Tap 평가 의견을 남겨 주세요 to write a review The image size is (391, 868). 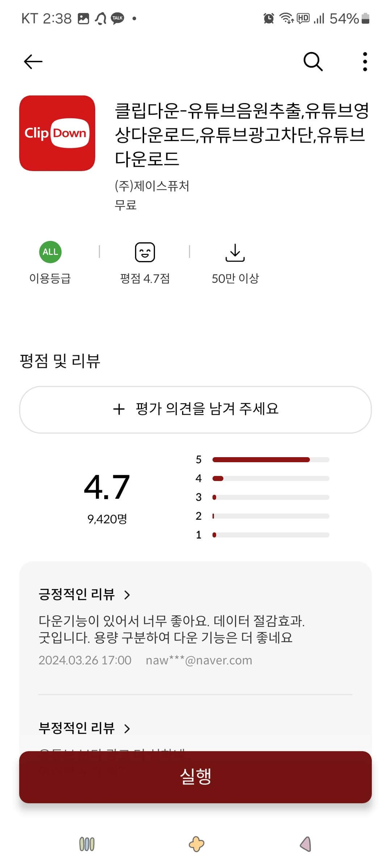click(195, 409)
